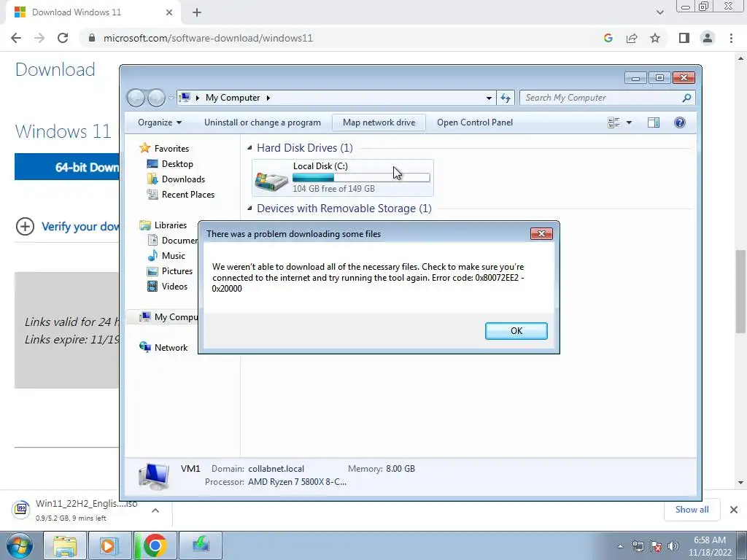The height and width of the screenshot is (560, 747).
Task: Go forward in Explorer window
Action: (156, 98)
